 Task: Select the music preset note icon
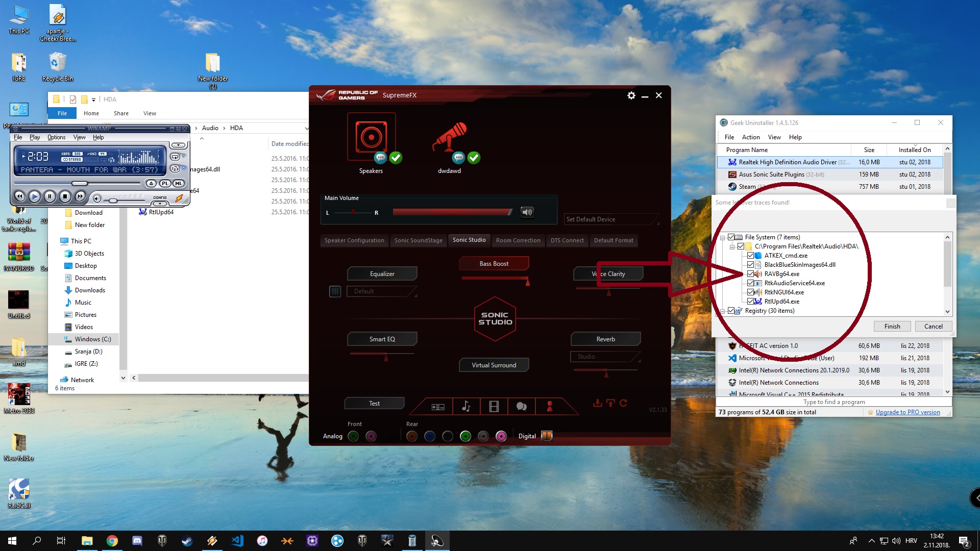click(x=466, y=407)
